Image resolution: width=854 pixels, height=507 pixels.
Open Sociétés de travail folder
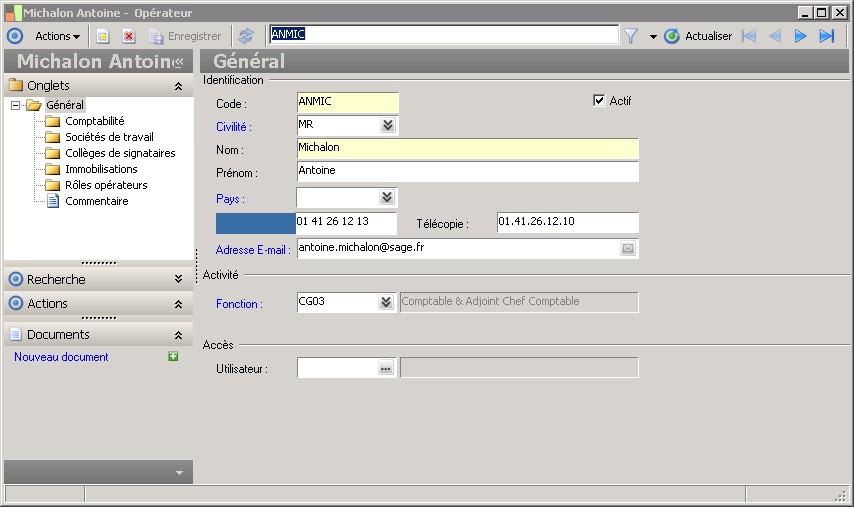tap(109, 137)
